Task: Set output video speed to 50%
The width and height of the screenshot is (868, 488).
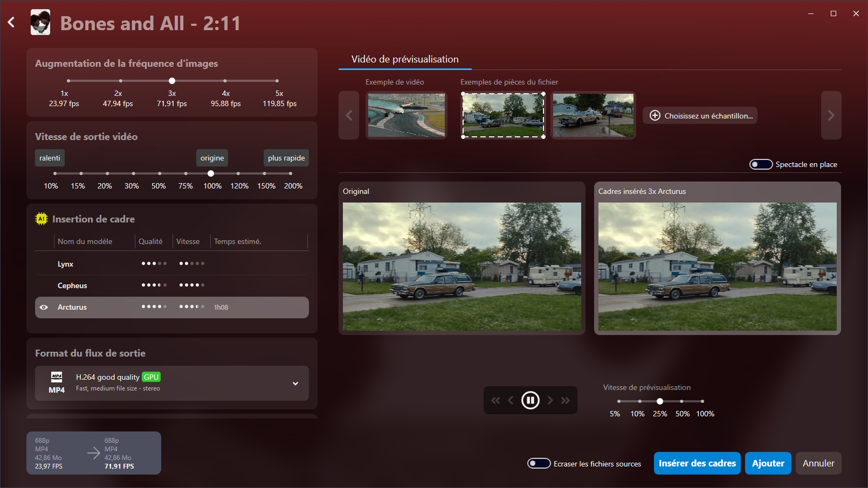Action: tap(160, 173)
